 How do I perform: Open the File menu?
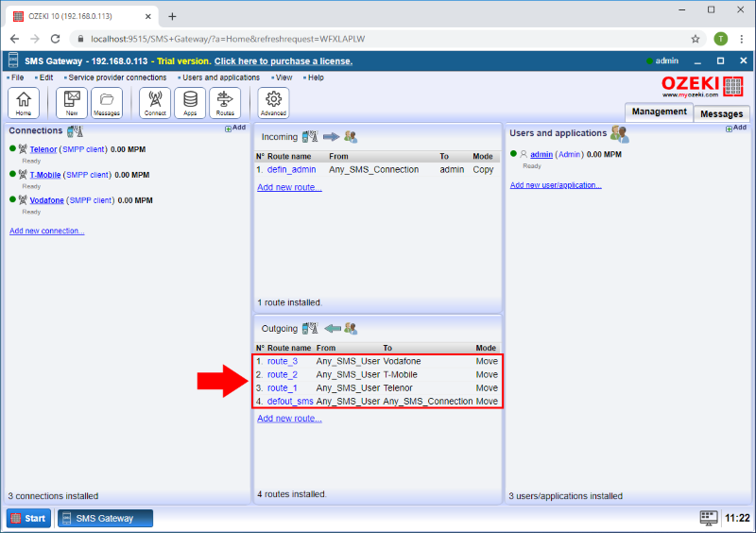click(x=15, y=77)
